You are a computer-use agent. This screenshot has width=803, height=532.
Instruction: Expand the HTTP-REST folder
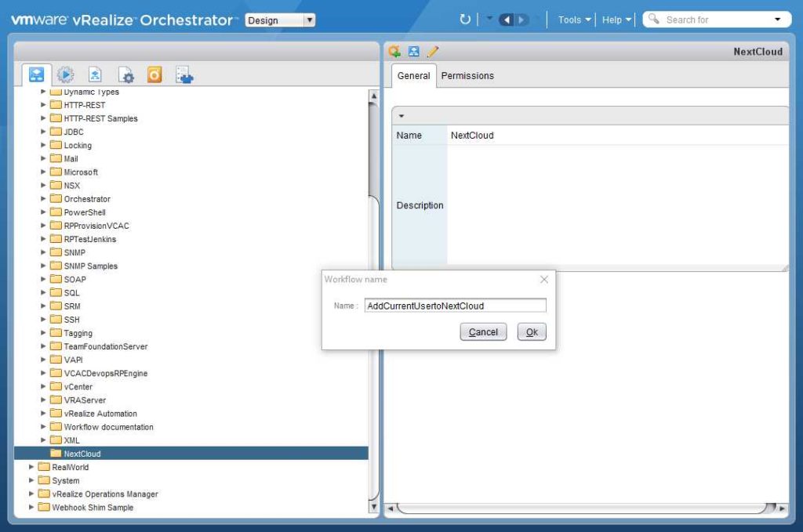pyautogui.click(x=43, y=104)
